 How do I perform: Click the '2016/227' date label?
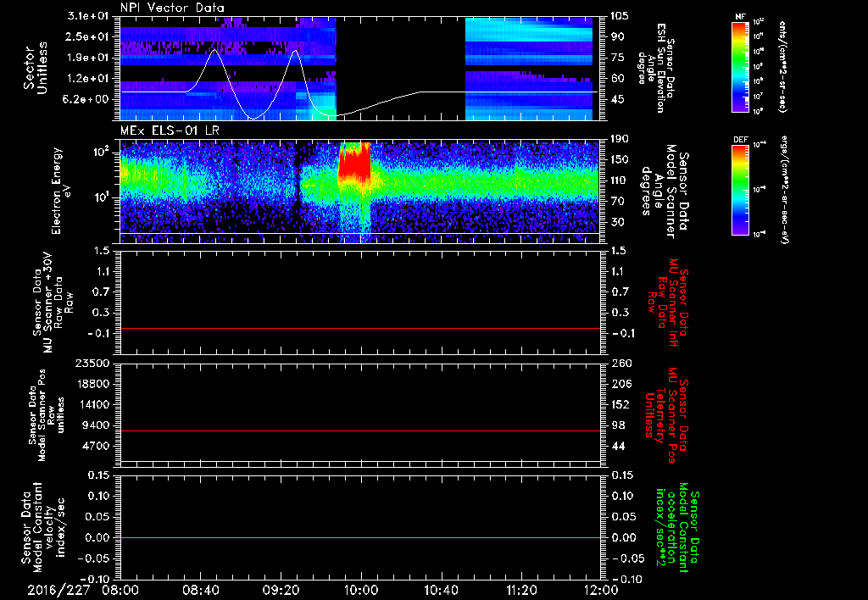58,590
